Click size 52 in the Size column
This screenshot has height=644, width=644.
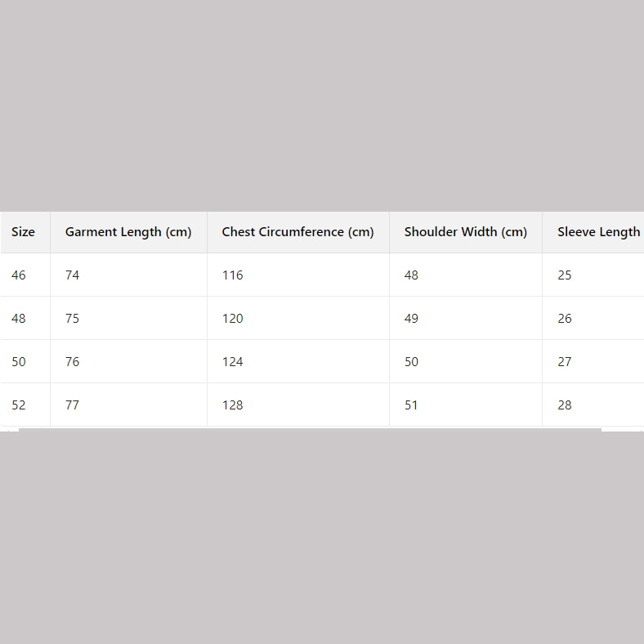tap(19, 405)
